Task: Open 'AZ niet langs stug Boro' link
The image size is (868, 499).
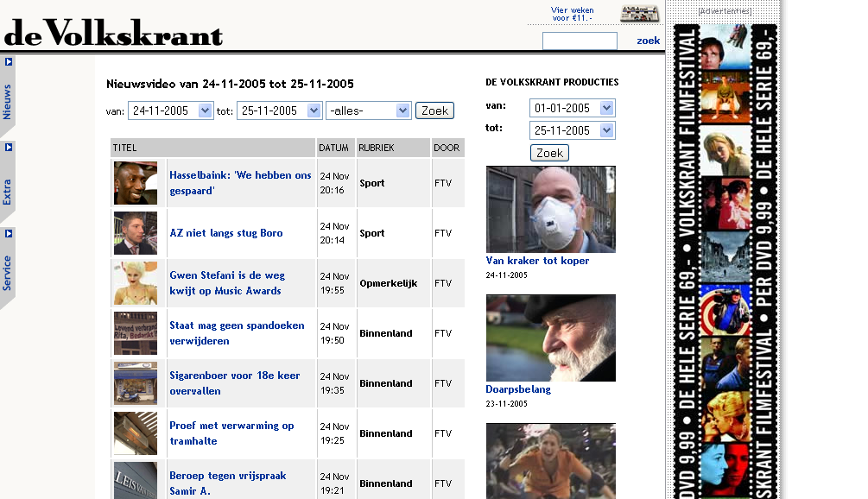Action: [x=225, y=233]
